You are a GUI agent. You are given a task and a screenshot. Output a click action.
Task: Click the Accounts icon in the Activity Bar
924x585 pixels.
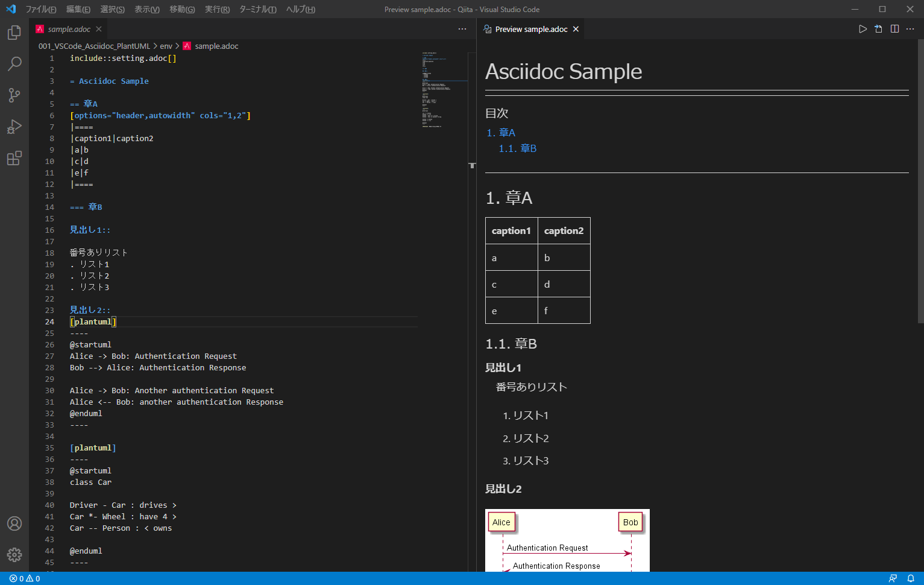14,523
